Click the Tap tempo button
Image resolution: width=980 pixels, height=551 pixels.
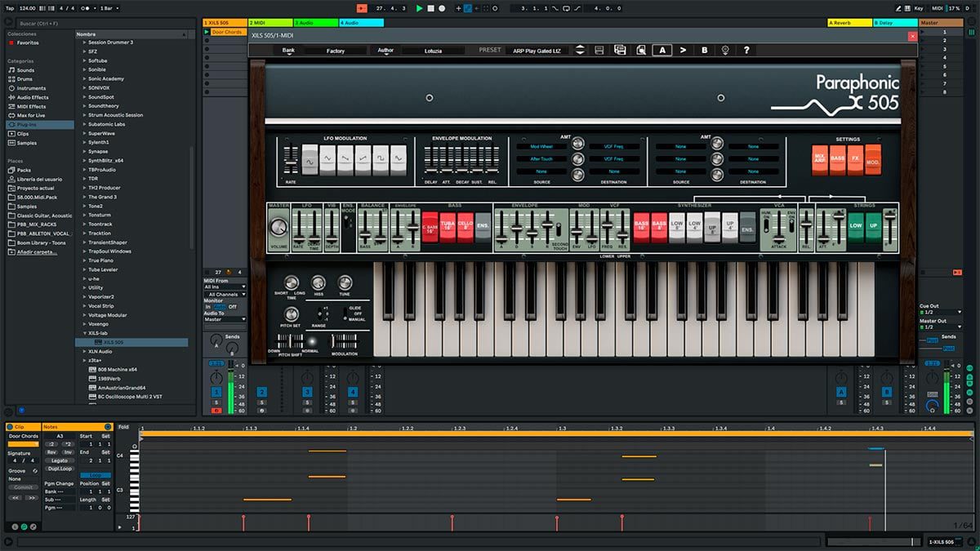tap(10, 8)
